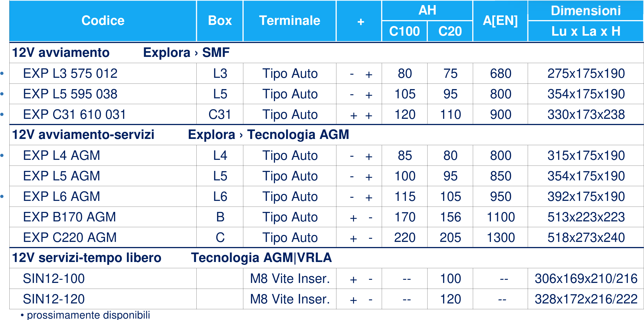This screenshot has height=320, width=644.
Task: Click the Dimensioni header cell
Action: point(586,10)
